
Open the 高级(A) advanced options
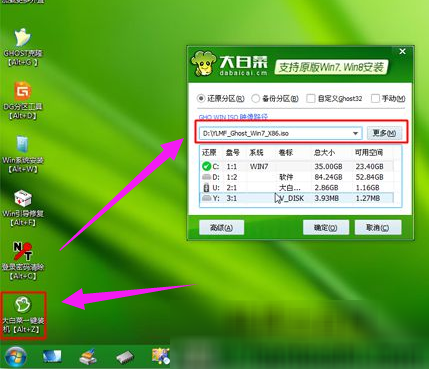pos(222,228)
